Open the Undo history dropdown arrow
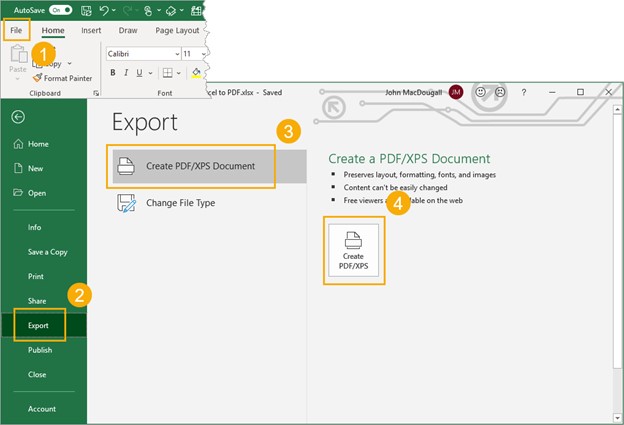 [114, 11]
